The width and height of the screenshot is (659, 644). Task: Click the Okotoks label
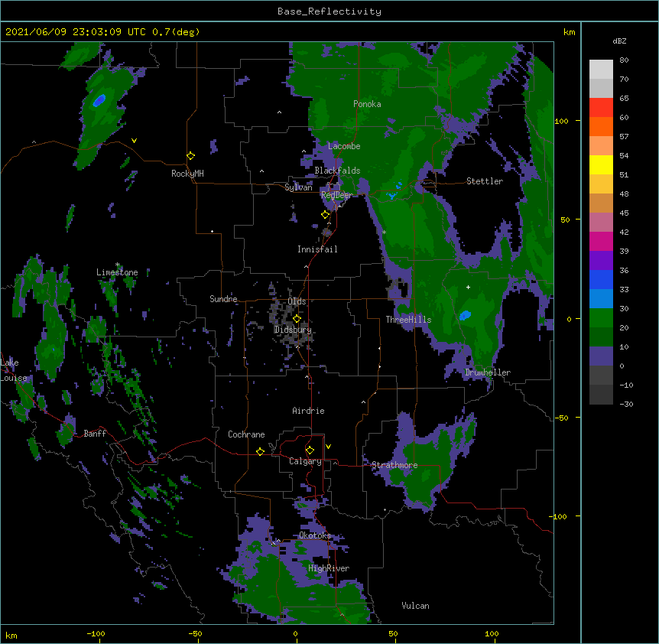315,535
